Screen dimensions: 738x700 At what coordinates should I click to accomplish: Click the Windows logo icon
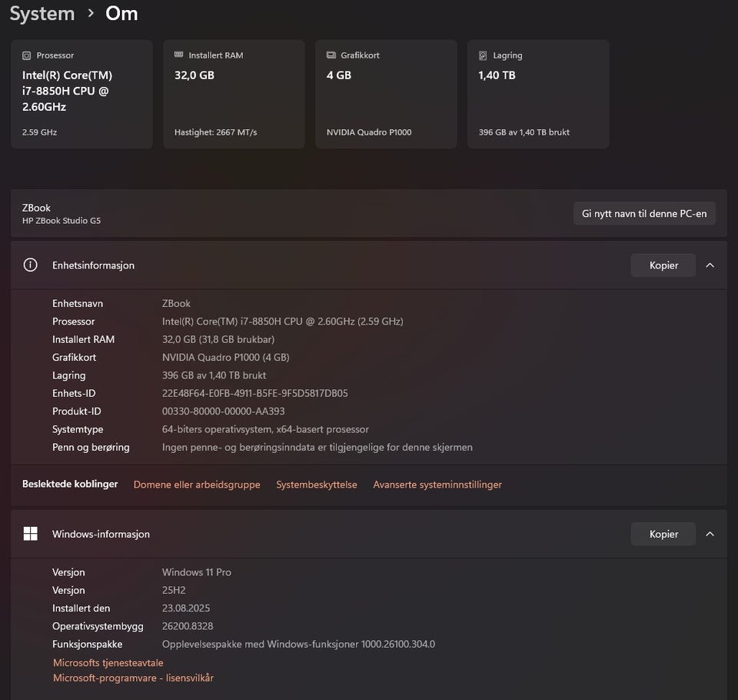tap(31, 534)
